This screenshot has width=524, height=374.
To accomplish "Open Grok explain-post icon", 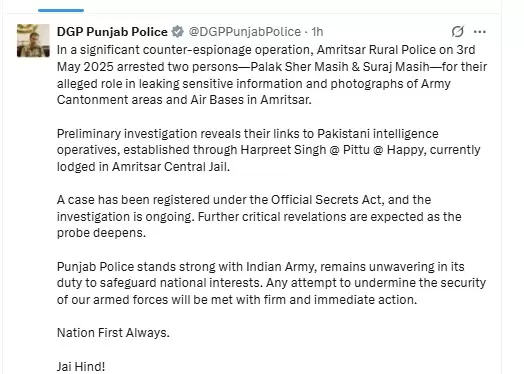I will click(457, 31).
